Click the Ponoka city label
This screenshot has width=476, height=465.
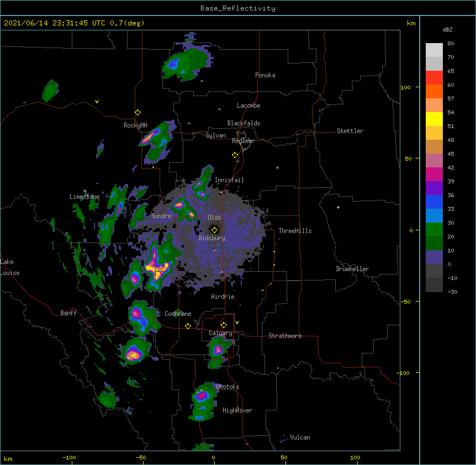pyautogui.click(x=265, y=75)
